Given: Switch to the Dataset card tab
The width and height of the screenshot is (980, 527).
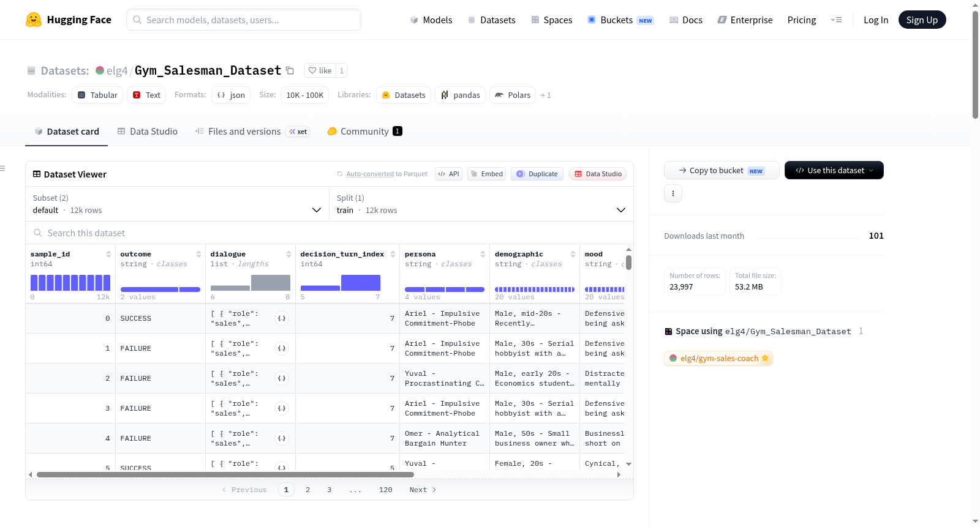Looking at the screenshot, I should [67, 131].
